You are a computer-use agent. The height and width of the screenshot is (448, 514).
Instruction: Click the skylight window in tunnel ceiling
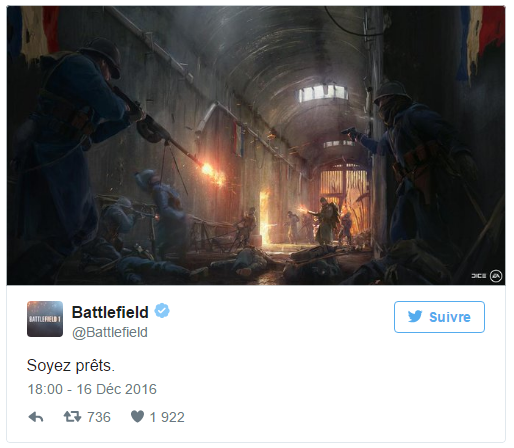click(x=322, y=93)
